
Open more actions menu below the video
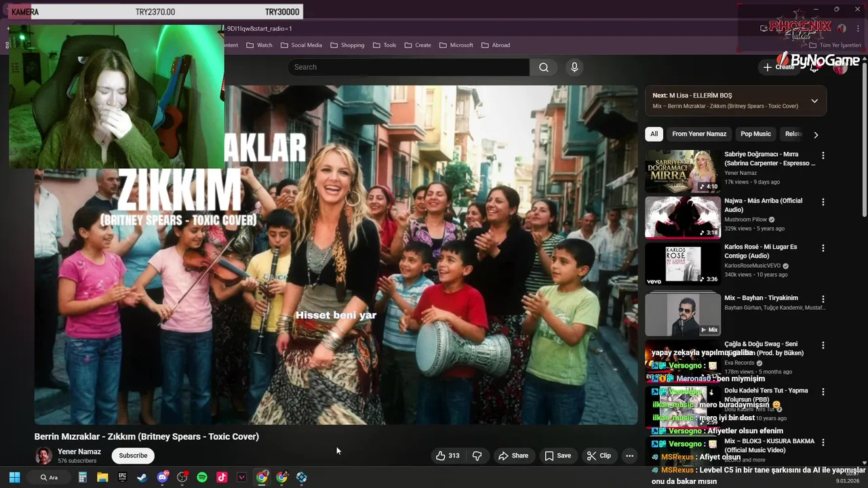click(x=629, y=455)
